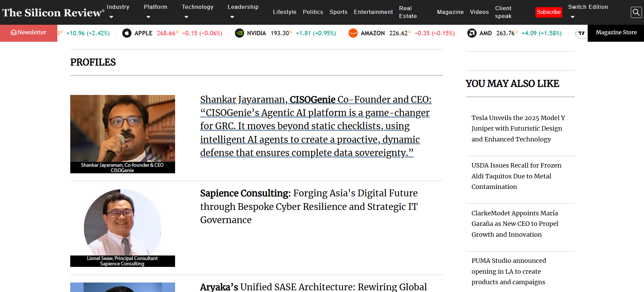This screenshot has width=644, height=292.
Task: Click the Subscribe button
Action: click(549, 12)
